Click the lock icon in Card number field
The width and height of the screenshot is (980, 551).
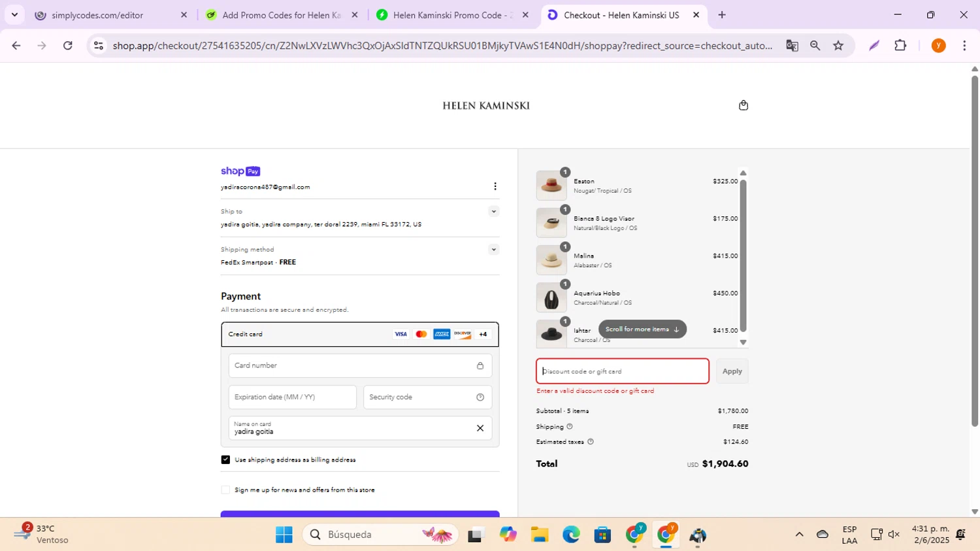click(x=480, y=365)
